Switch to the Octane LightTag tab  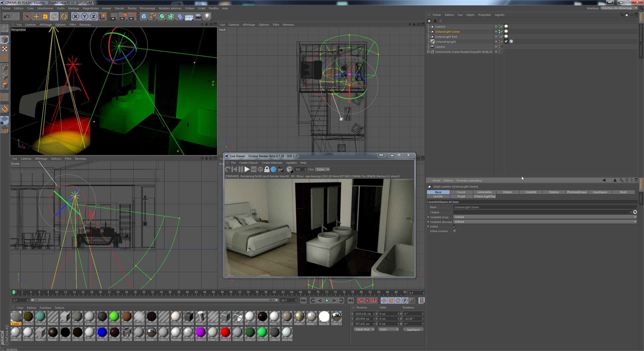tap(484, 196)
